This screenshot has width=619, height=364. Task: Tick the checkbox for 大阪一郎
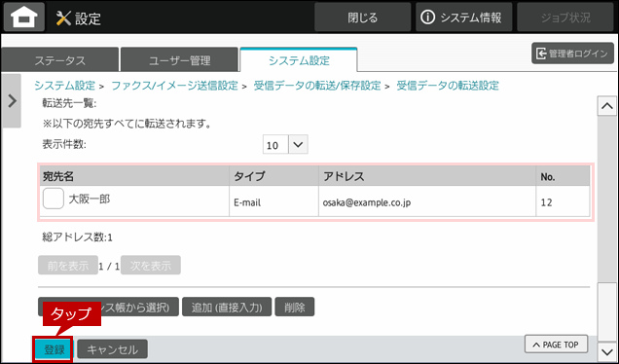54,199
